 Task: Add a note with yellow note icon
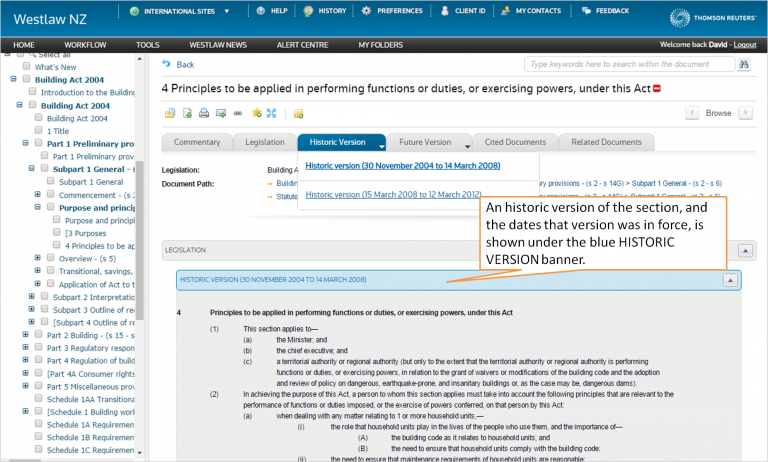coord(298,114)
